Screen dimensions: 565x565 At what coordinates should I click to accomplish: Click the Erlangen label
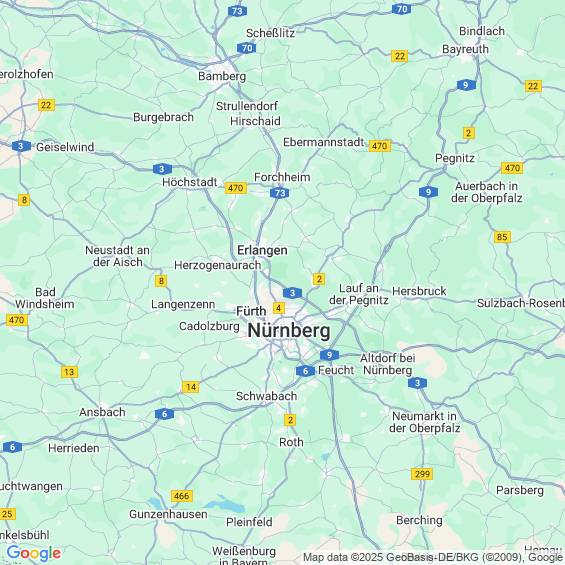(x=262, y=250)
